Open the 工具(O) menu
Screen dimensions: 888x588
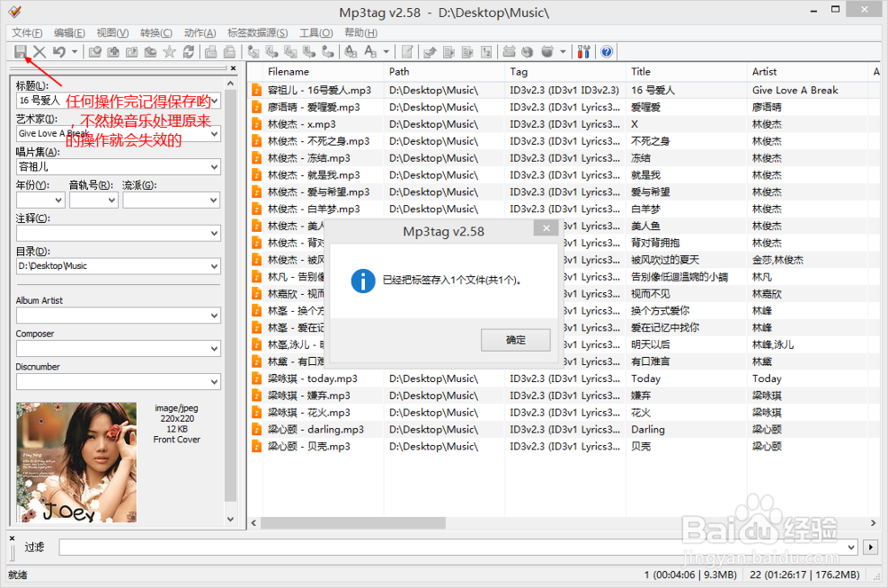pyautogui.click(x=316, y=33)
